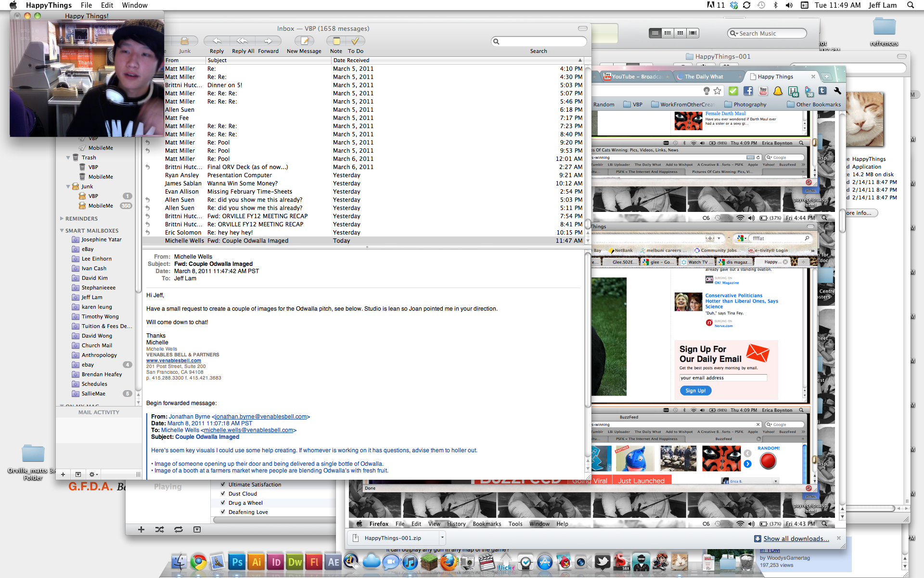Click the volume icon in the menu bar

click(x=789, y=5)
